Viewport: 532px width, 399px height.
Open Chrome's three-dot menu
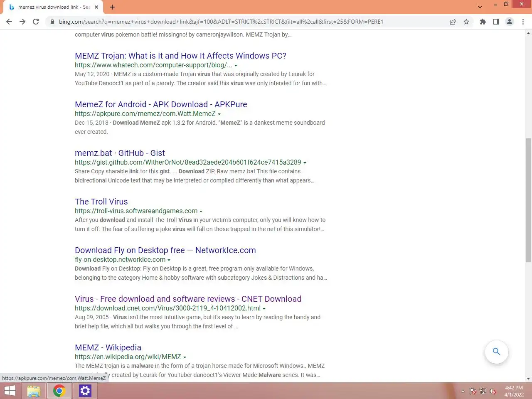coord(523,22)
